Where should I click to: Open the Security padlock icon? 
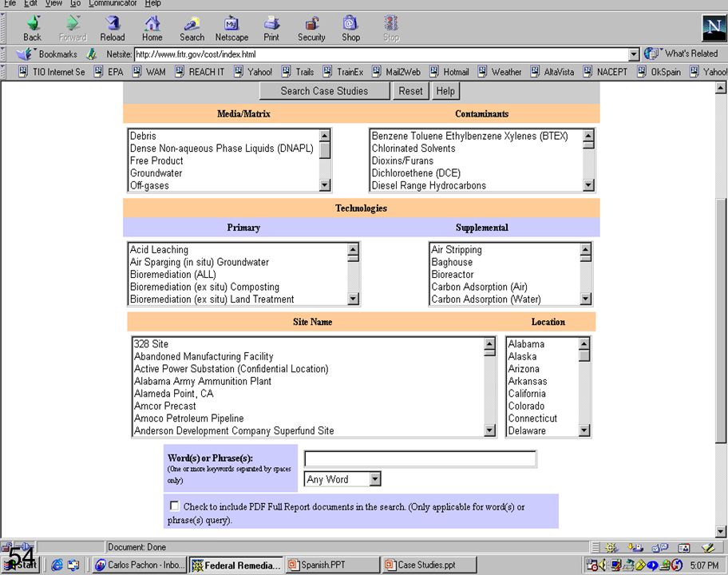[x=311, y=28]
